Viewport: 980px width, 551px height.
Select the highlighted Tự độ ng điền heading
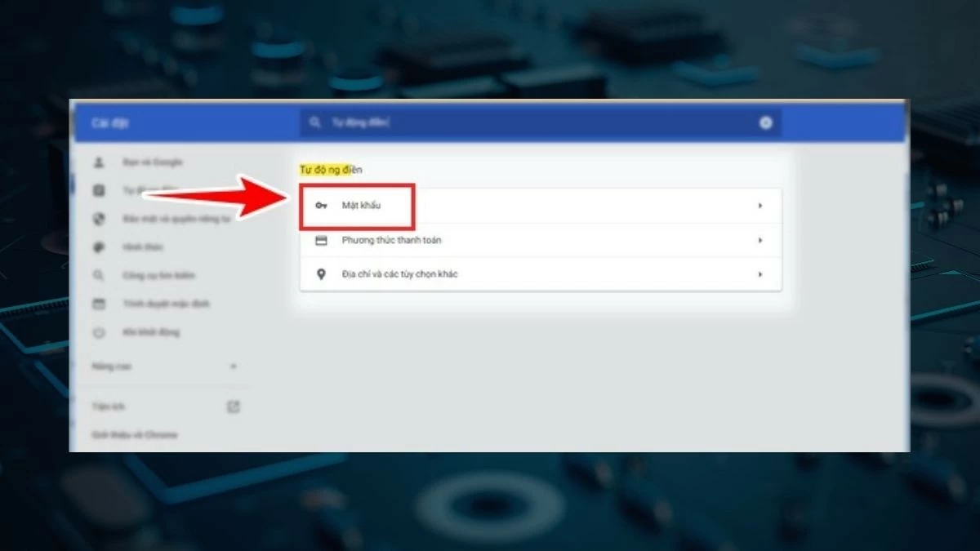tap(330, 170)
